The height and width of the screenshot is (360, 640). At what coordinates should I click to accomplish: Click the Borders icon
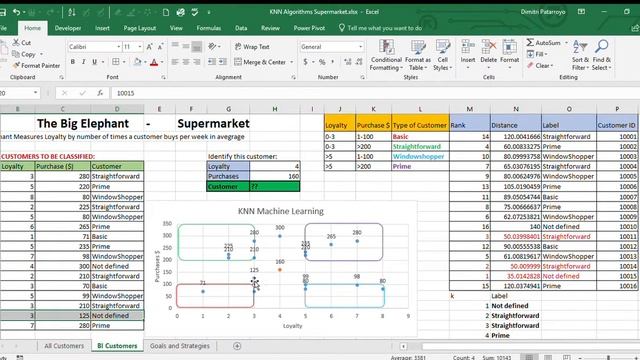pyautogui.click(x=116, y=62)
